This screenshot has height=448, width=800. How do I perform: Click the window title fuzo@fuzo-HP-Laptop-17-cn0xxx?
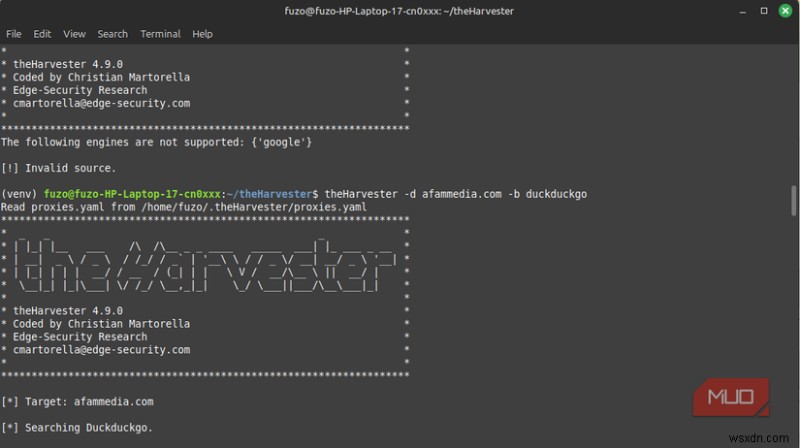(399, 11)
